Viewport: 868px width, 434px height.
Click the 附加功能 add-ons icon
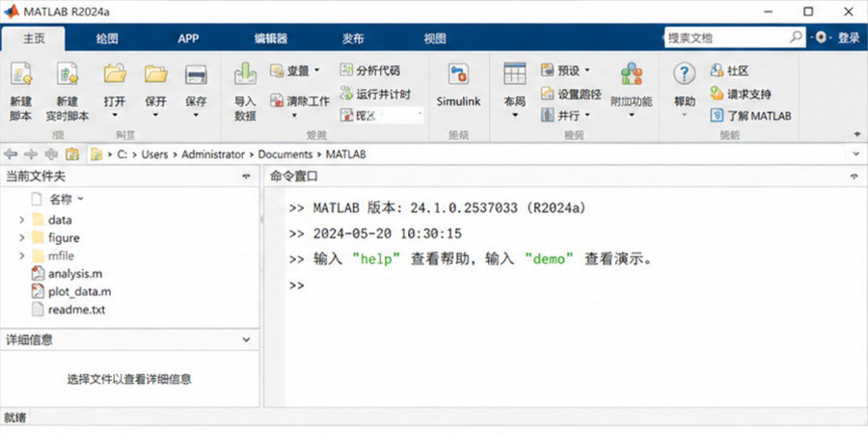pos(632,73)
